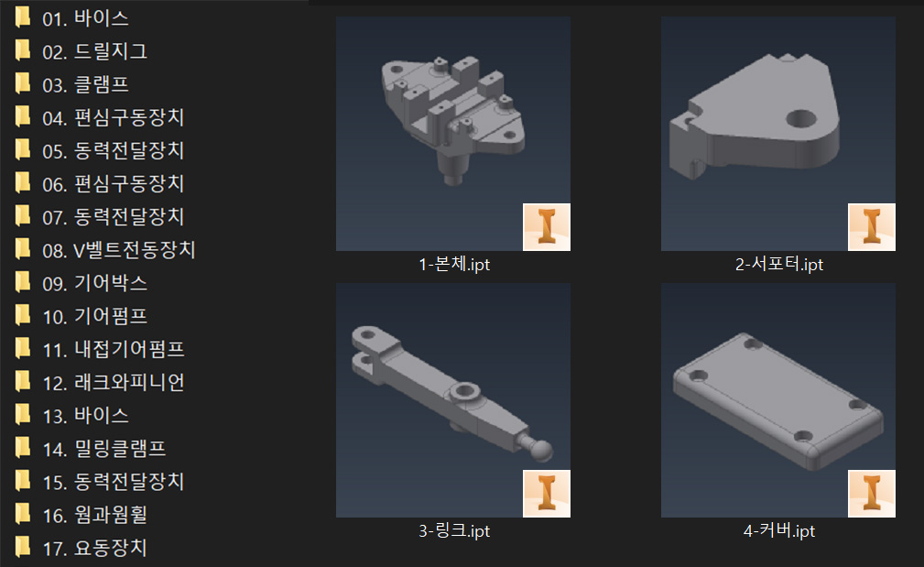Click the folder icon for 01. 바이스
Screen dimensions: 924x567
tap(22, 17)
